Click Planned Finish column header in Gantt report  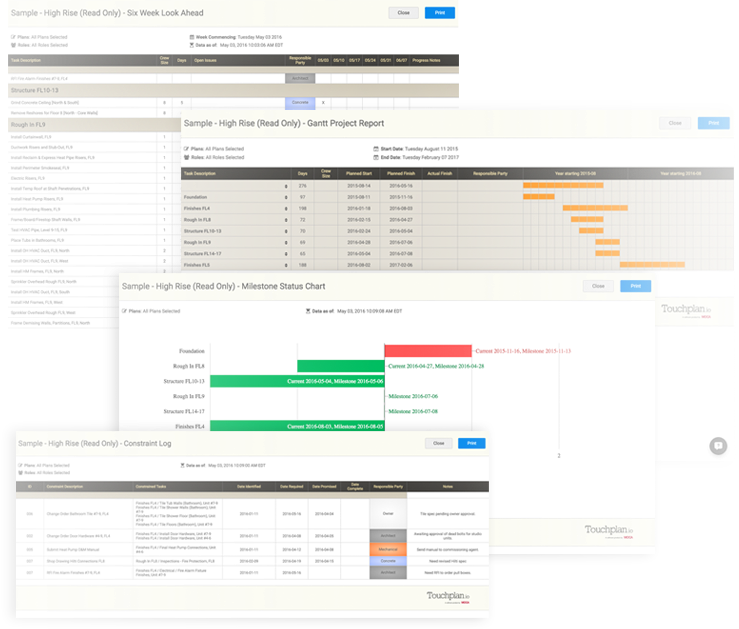coord(401,173)
